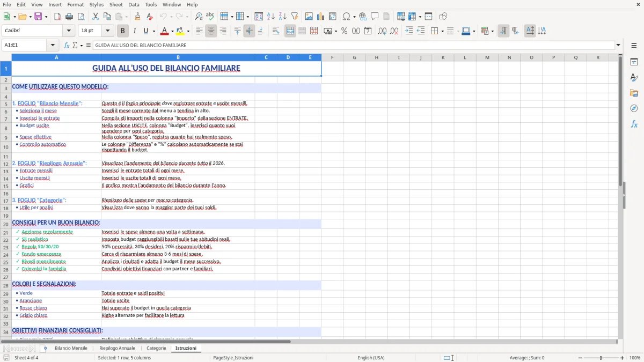Click the Sort Ascending icon
644x362 pixels.
pyautogui.click(x=271, y=17)
